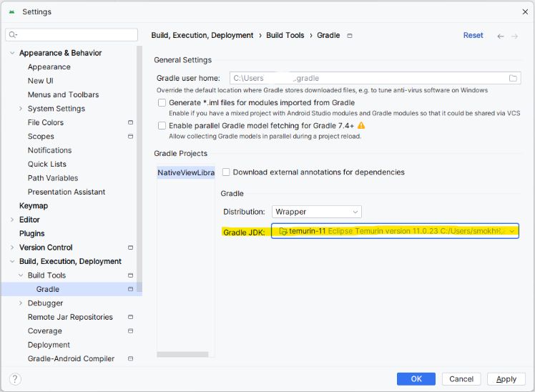Click the project-level icon next to Gradle breadcrumb

[349, 36]
